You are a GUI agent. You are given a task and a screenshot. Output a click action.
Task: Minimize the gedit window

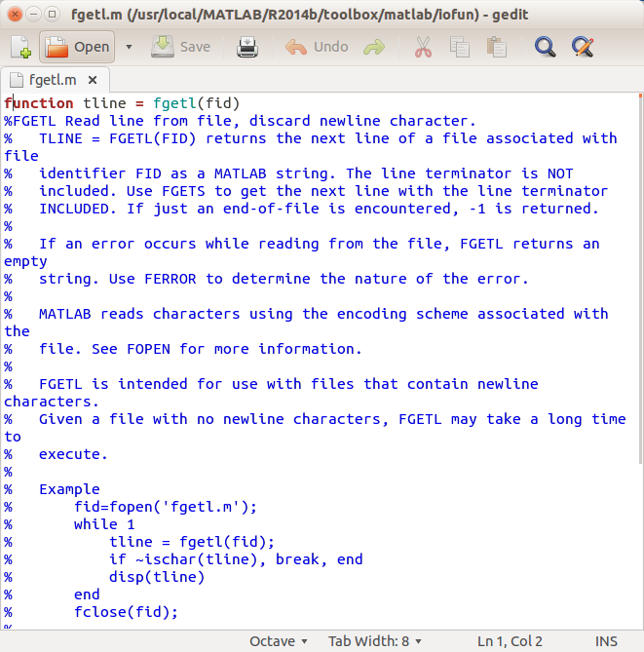point(34,15)
